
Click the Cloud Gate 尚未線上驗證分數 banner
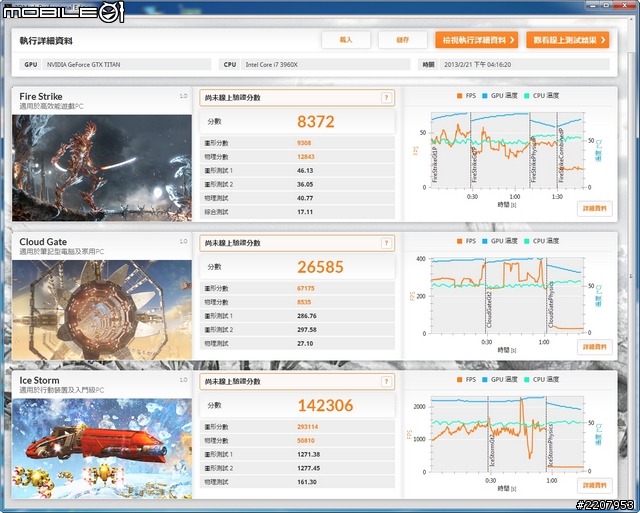click(x=297, y=243)
